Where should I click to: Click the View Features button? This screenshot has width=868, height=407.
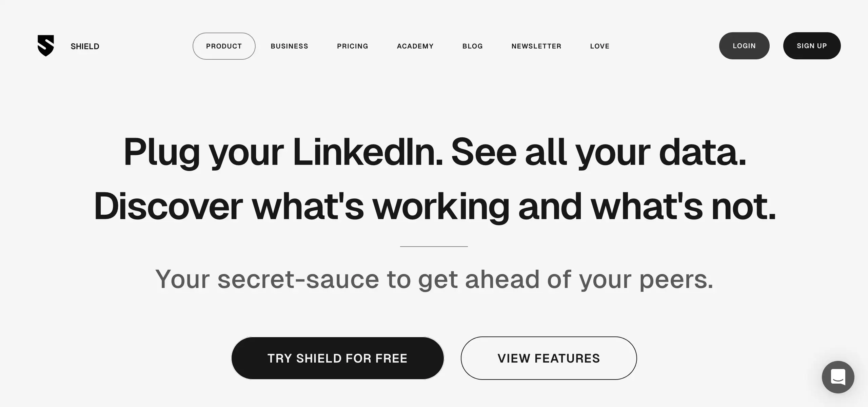coord(549,358)
